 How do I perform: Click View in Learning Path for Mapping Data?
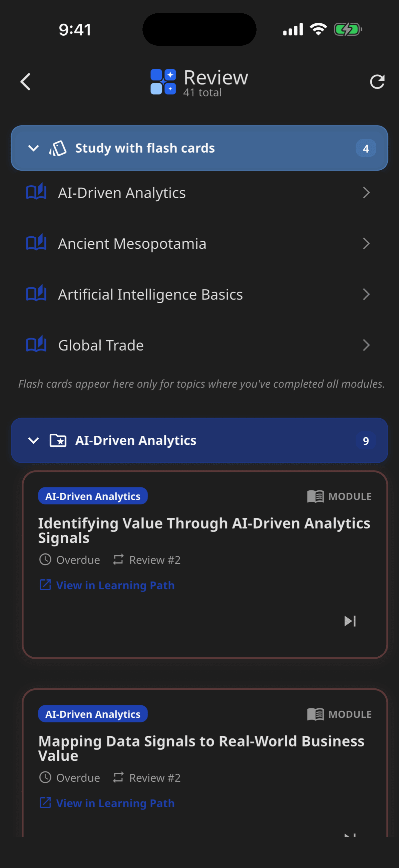[107, 803]
